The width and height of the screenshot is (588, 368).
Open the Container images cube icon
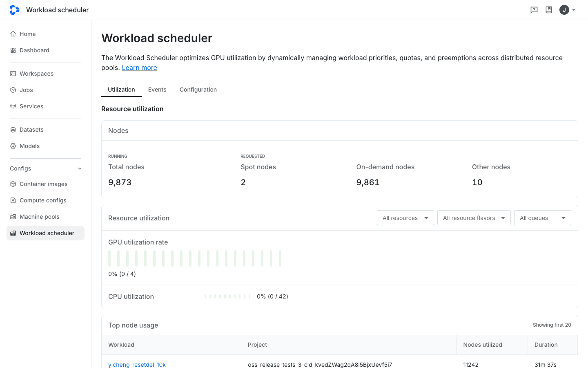[13, 184]
